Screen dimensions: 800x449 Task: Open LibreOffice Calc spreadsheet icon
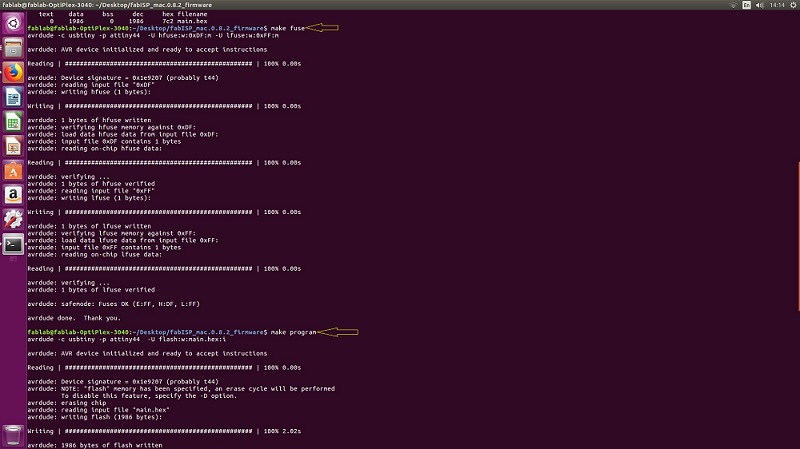click(13, 121)
